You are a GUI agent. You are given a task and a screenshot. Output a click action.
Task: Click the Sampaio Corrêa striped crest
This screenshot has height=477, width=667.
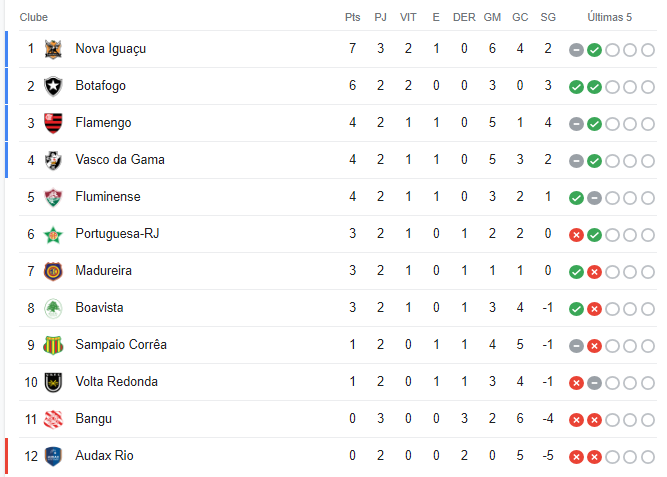click(53, 346)
